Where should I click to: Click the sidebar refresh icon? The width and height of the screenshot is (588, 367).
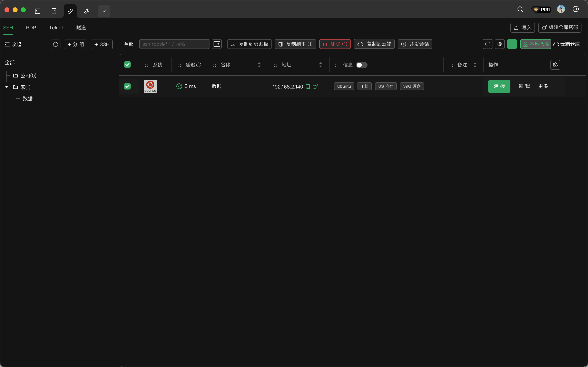[x=55, y=44]
